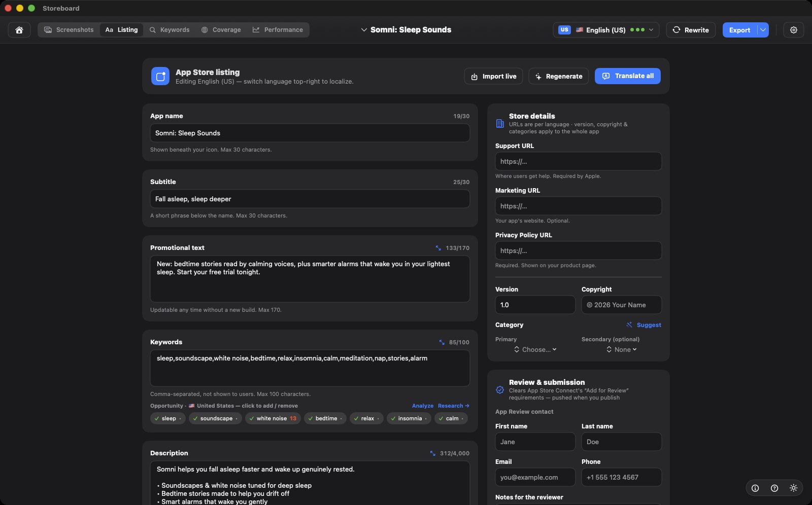
Task: Open help question mark icon
Action: point(774,488)
